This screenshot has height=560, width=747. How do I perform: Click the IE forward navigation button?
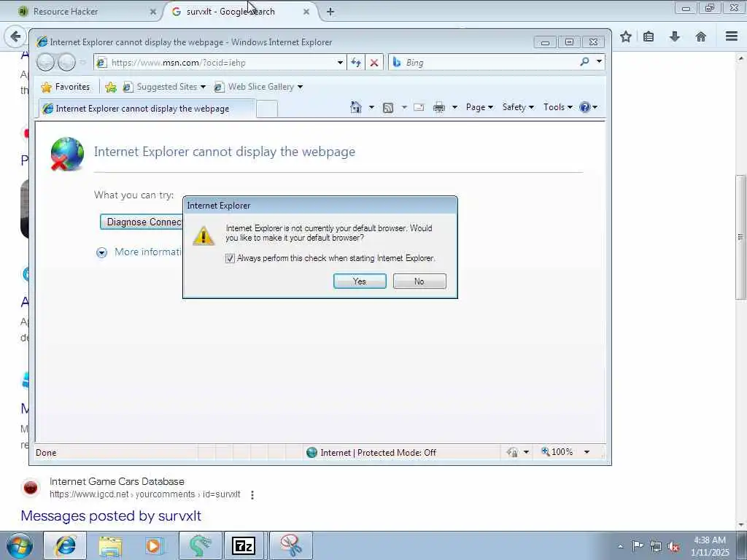[x=66, y=62]
